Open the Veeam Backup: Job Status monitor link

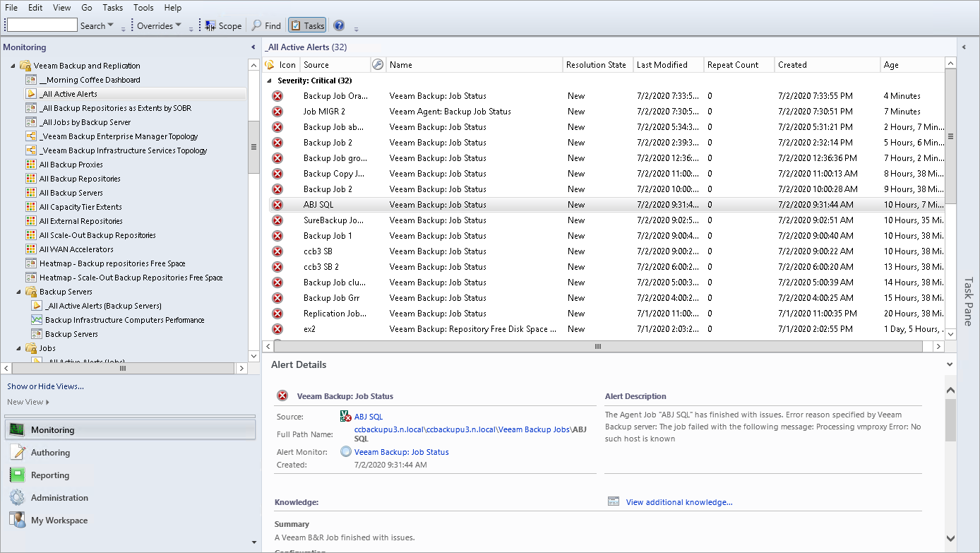pos(401,452)
